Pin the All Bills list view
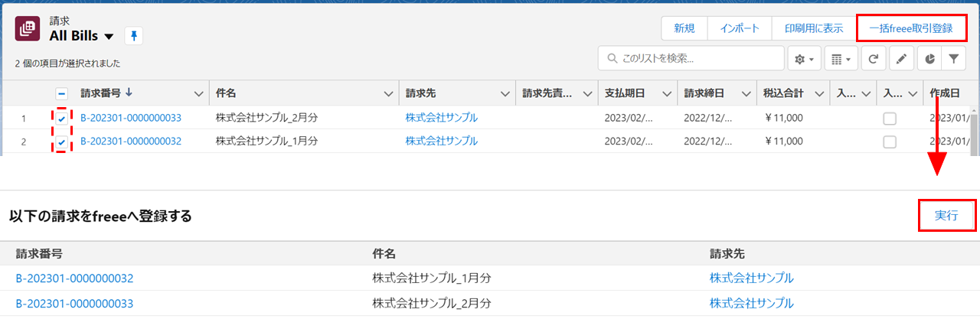This screenshot has height=319, width=980. (x=134, y=36)
